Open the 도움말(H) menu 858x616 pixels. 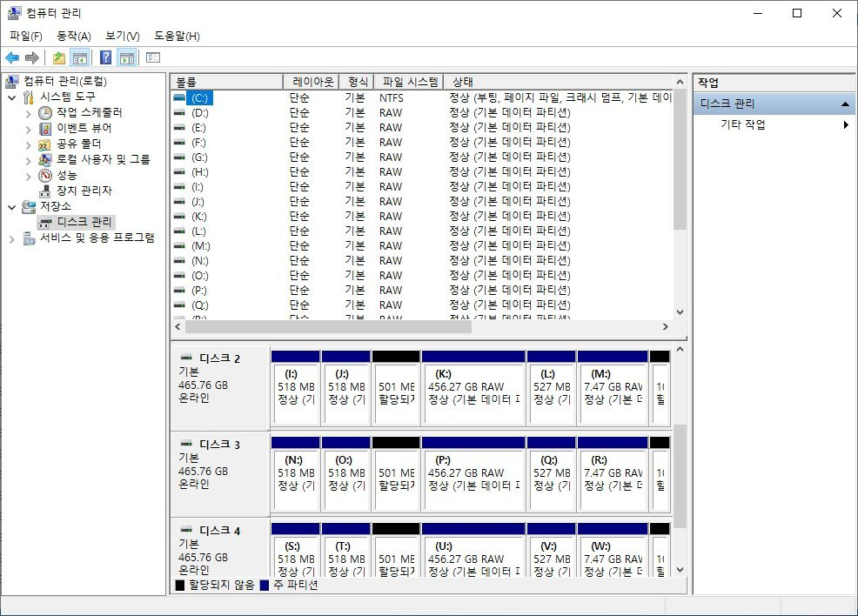tap(177, 36)
